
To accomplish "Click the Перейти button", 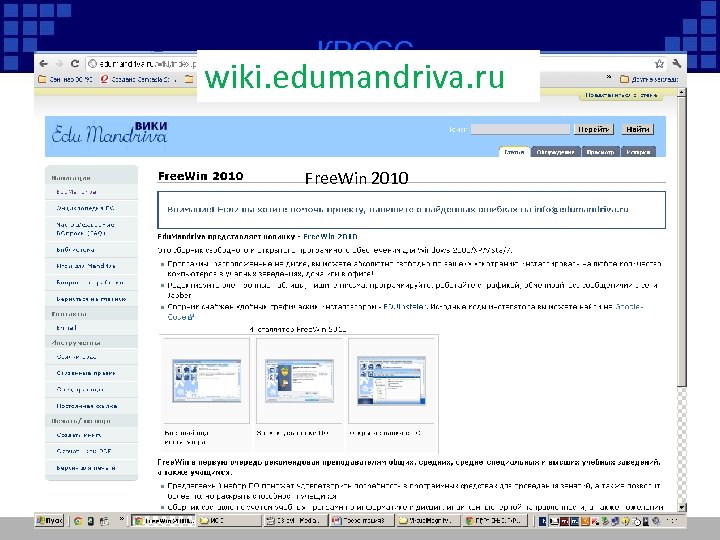I will tap(594, 129).
